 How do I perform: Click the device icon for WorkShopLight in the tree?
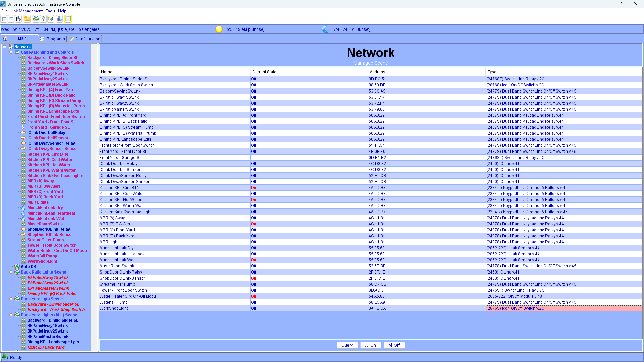(23, 261)
